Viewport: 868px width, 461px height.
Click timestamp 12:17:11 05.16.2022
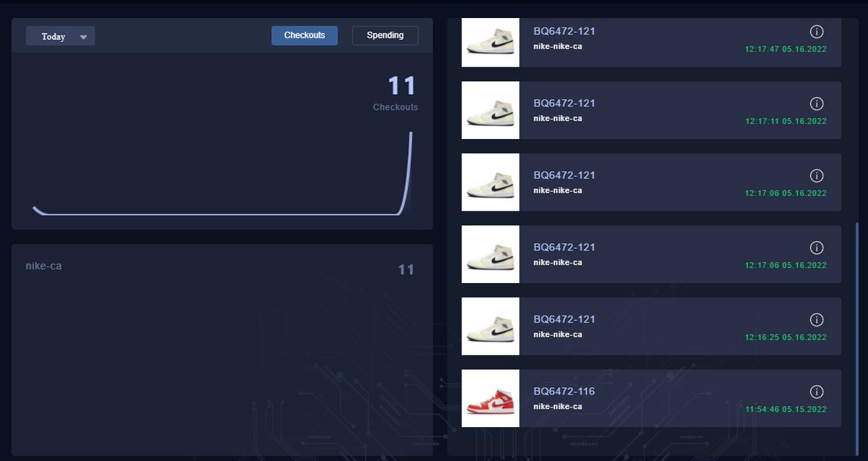tap(786, 122)
